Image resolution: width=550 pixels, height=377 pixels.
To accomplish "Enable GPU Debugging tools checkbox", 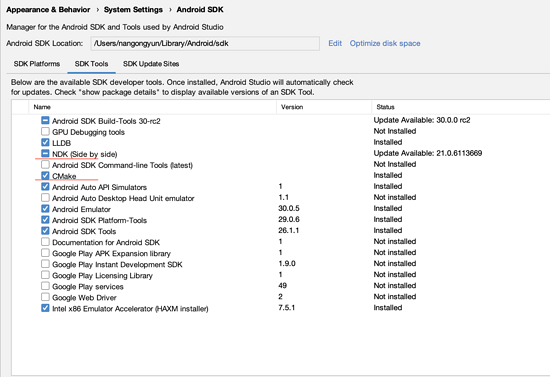I will pyautogui.click(x=45, y=132).
